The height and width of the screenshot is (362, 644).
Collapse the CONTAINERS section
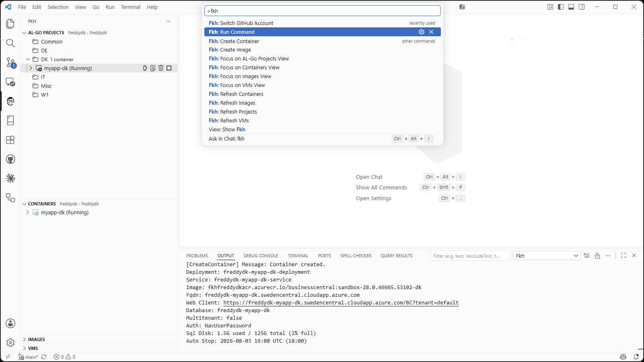24,204
